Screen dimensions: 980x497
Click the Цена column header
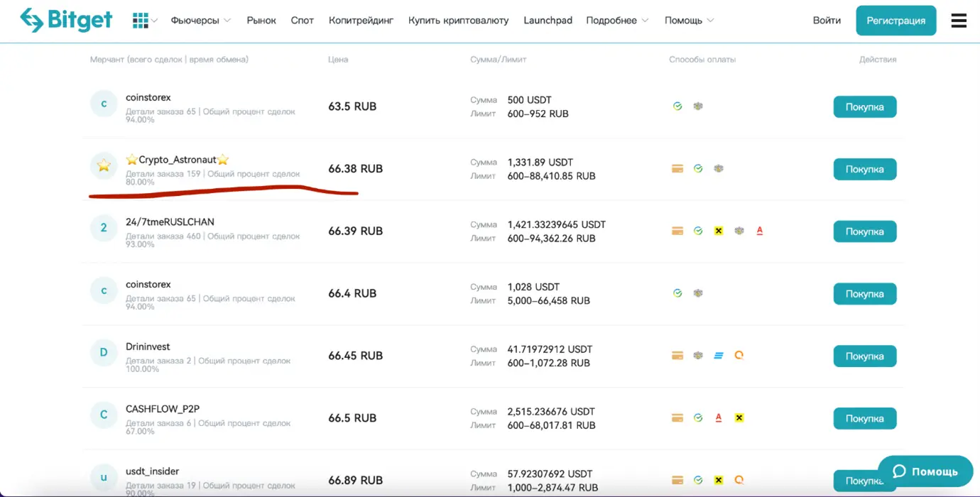(338, 60)
